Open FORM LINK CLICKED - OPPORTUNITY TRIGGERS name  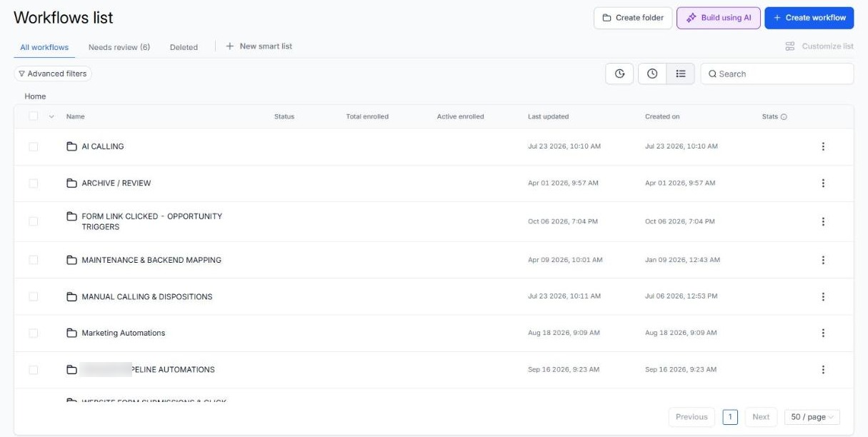click(x=152, y=221)
